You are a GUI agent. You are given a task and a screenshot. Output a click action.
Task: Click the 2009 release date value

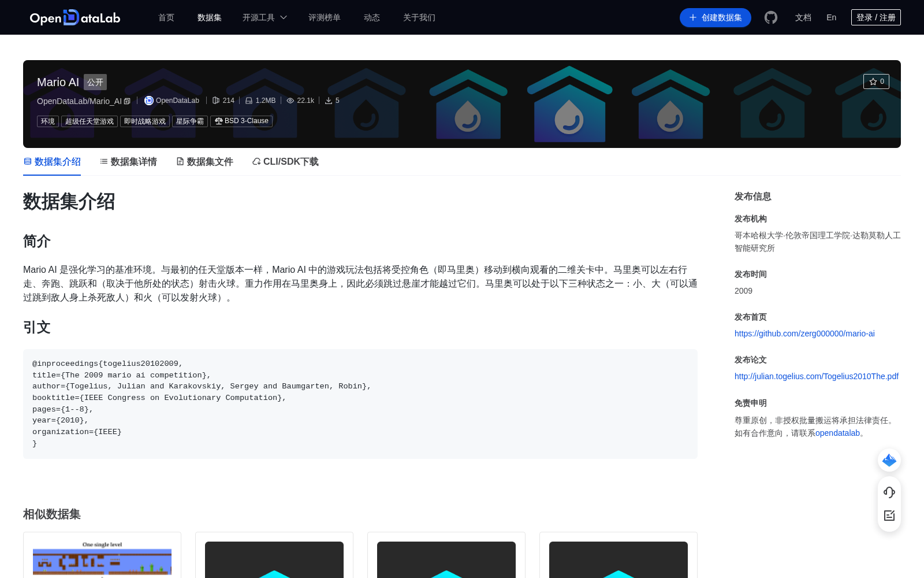tap(743, 291)
